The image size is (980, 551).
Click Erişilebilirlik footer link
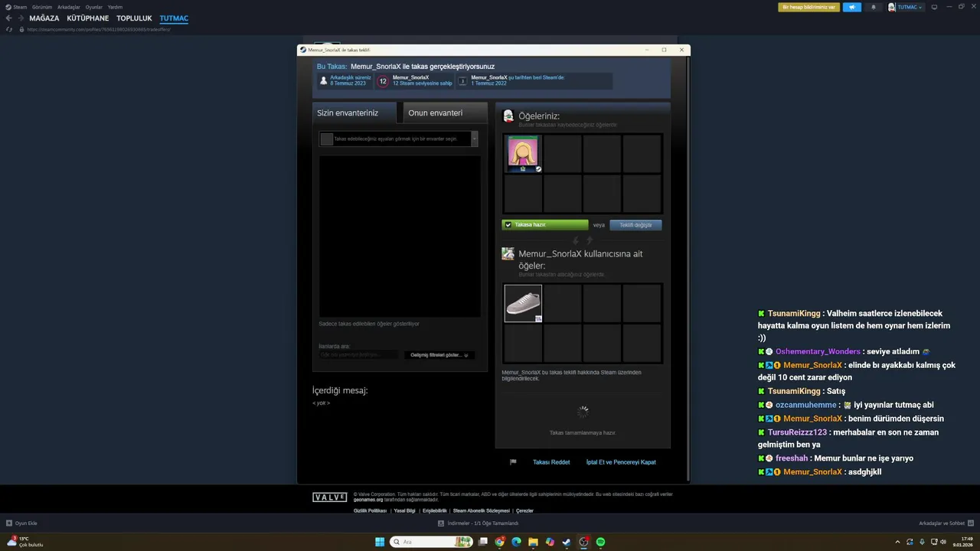click(434, 510)
